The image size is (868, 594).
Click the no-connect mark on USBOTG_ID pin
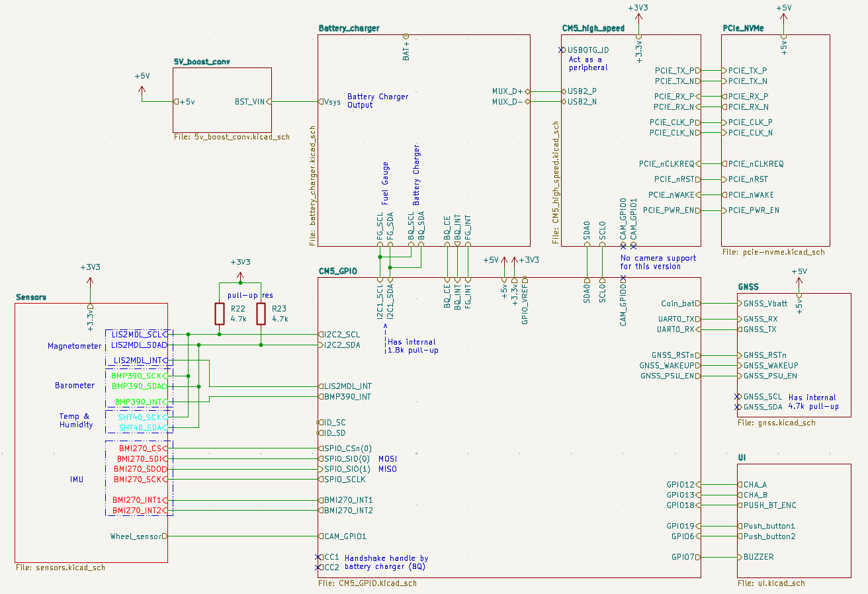[562, 49]
